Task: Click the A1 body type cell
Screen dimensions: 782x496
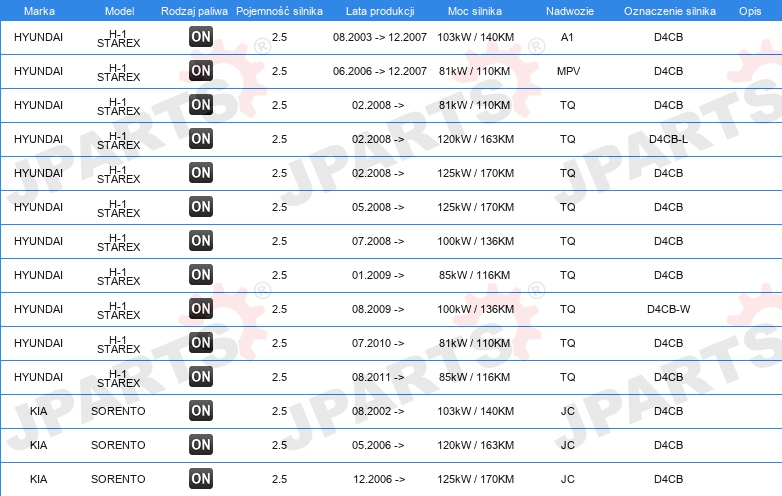Action: tap(567, 37)
